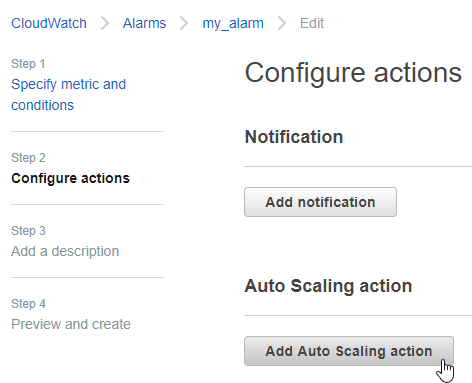472x383 pixels.
Task: Click the Add Auto Scaling action button
Action: pyautogui.click(x=349, y=351)
